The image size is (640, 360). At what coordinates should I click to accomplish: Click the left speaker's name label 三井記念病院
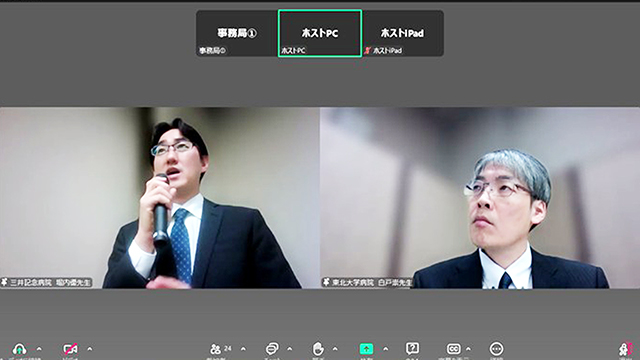[31, 282]
